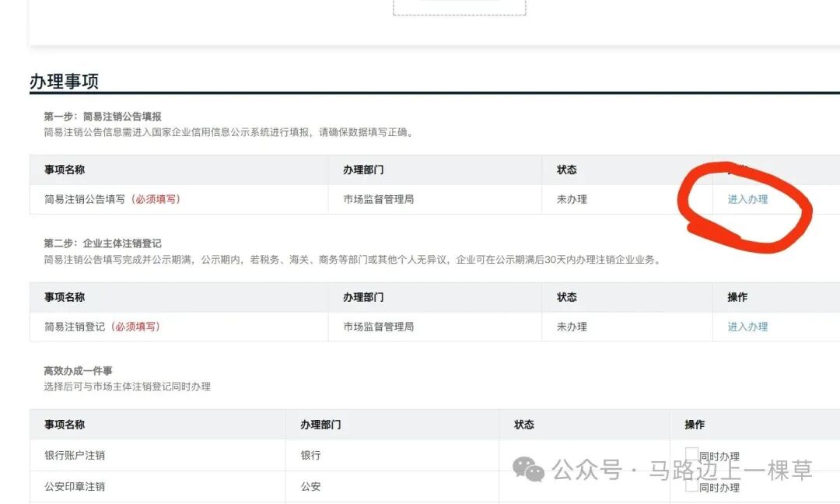Select the 公安 department cell
The width and height of the screenshot is (840, 504).
[310, 487]
